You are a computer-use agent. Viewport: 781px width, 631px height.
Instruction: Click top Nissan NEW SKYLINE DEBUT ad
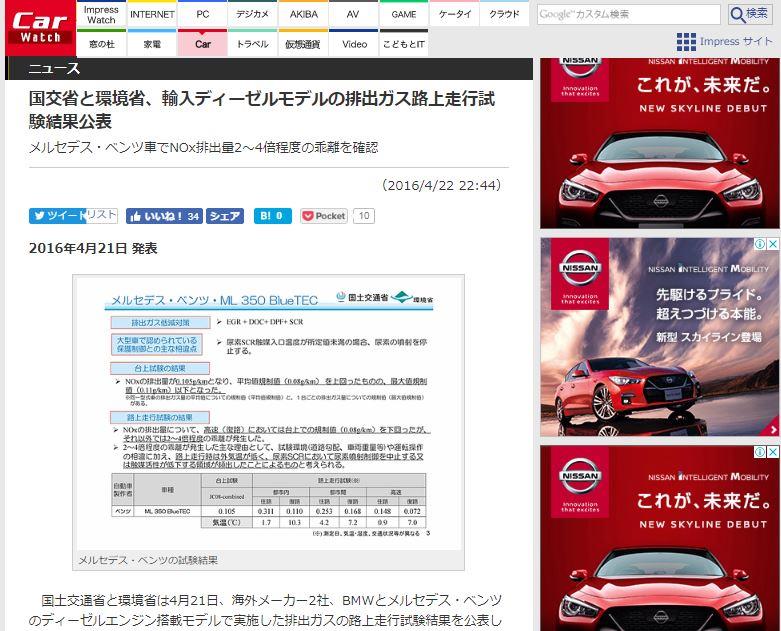(x=659, y=143)
